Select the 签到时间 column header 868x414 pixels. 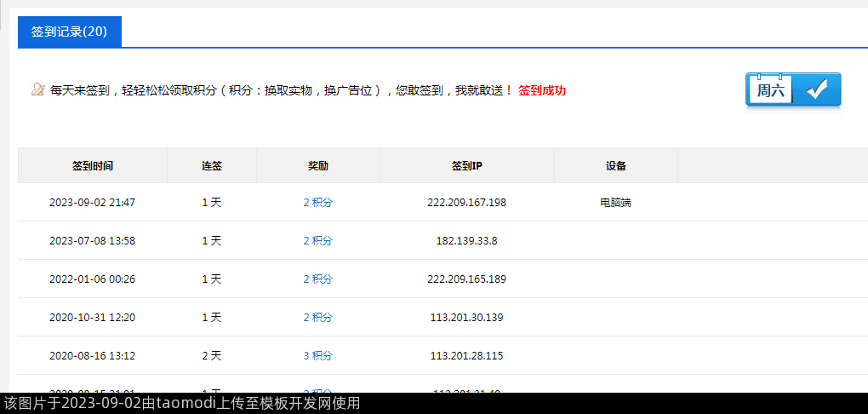point(93,166)
